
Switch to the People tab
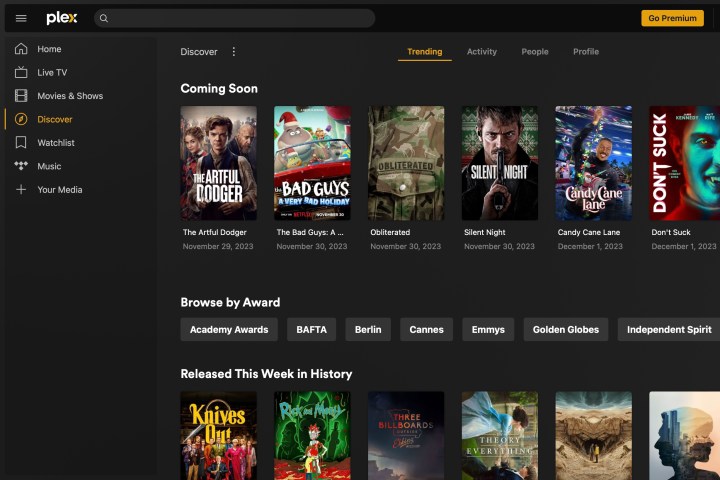click(534, 52)
